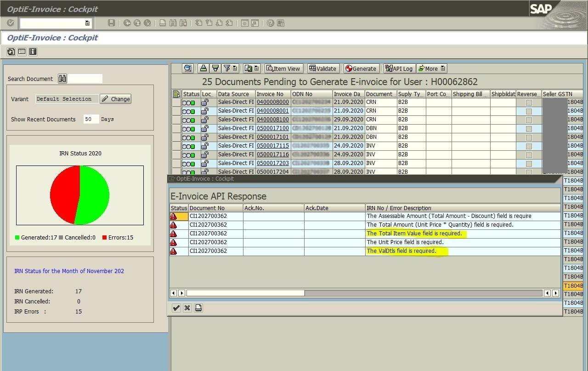The height and width of the screenshot is (371, 588).
Task: Click the Sort Ascending icon in the grid toolbar
Action: coord(203,68)
